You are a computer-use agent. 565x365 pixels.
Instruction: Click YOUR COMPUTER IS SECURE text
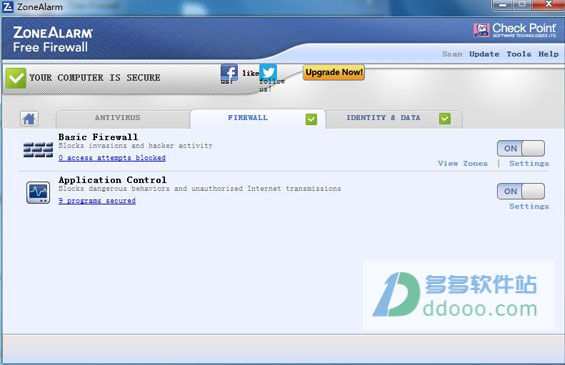pyautogui.click(x=95, y=78)
